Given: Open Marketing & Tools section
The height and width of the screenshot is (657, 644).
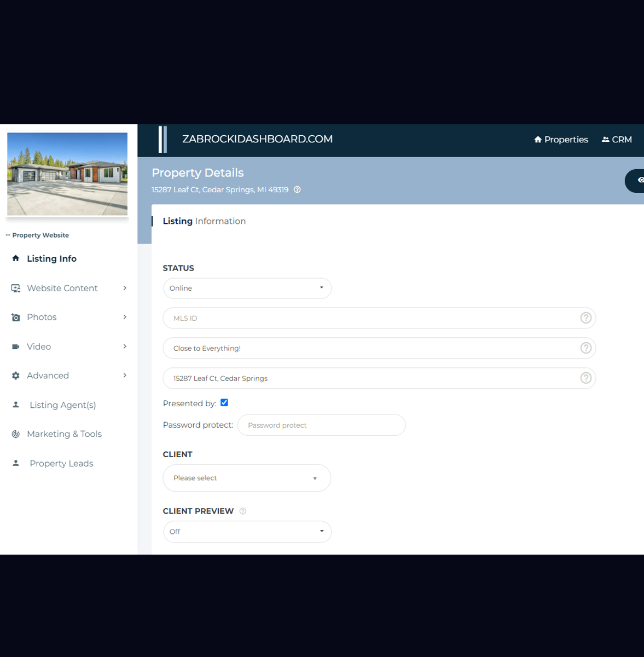Looking at the screenshot, I should [x=64, y=434].
